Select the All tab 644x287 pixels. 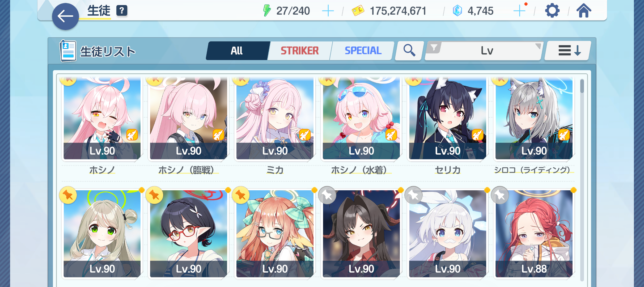point(237,50)
